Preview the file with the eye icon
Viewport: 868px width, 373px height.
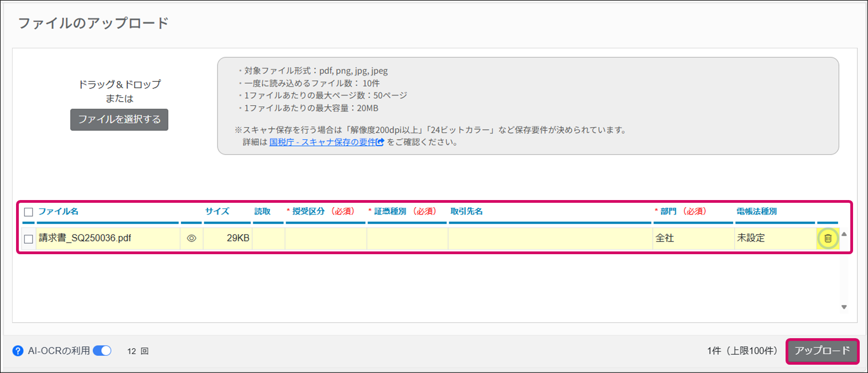pos(191,238)
